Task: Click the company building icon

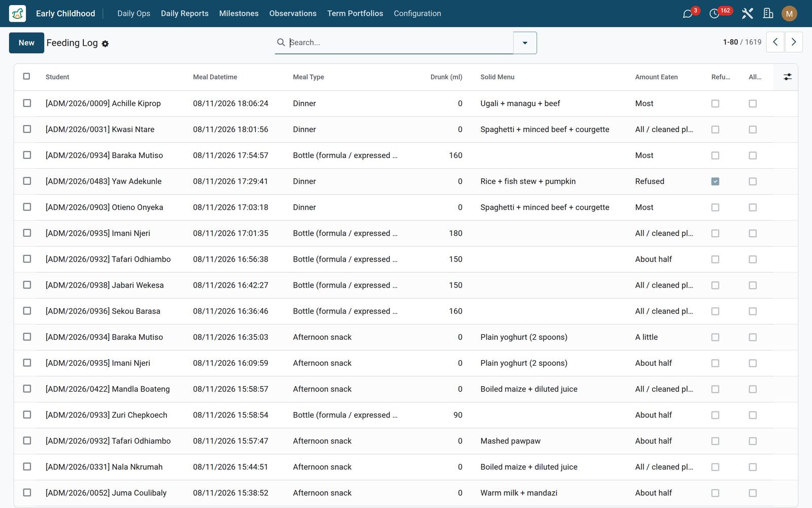Action: point(768,14)
